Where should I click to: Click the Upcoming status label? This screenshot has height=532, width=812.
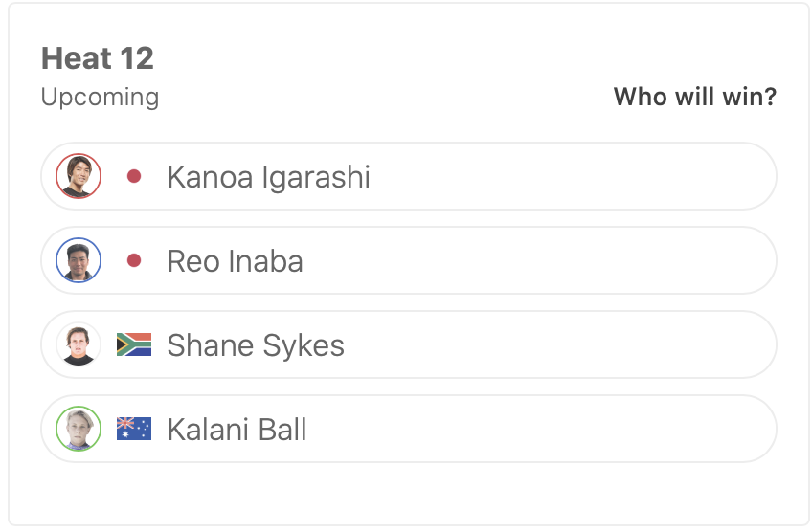[x=100, y=97]
